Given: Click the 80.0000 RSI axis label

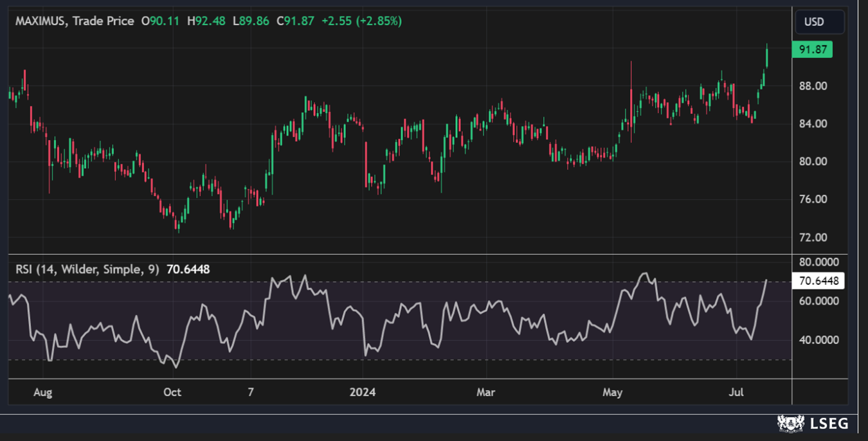Looking at the screenshot, I should pos(818,262).
